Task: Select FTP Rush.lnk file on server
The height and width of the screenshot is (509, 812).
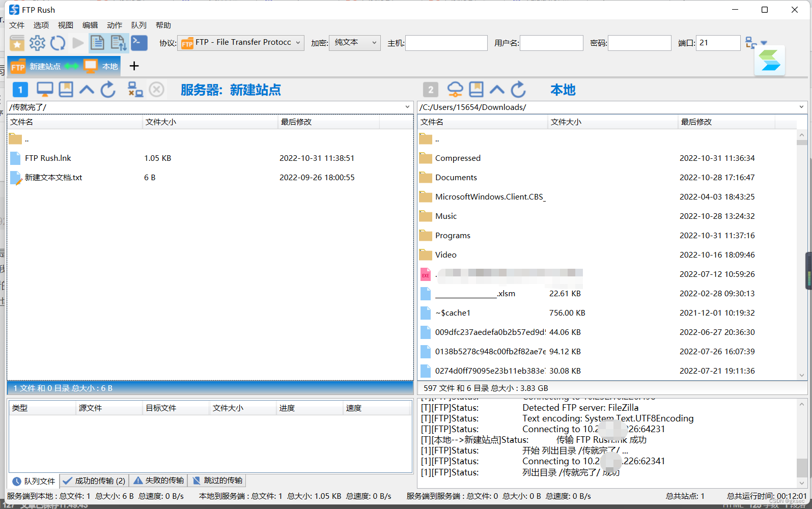Action: coord(210,158)
